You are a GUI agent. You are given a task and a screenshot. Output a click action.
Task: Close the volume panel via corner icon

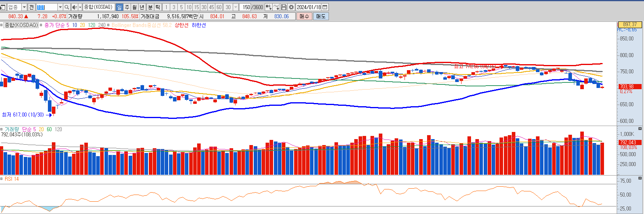tap(640, 129)
